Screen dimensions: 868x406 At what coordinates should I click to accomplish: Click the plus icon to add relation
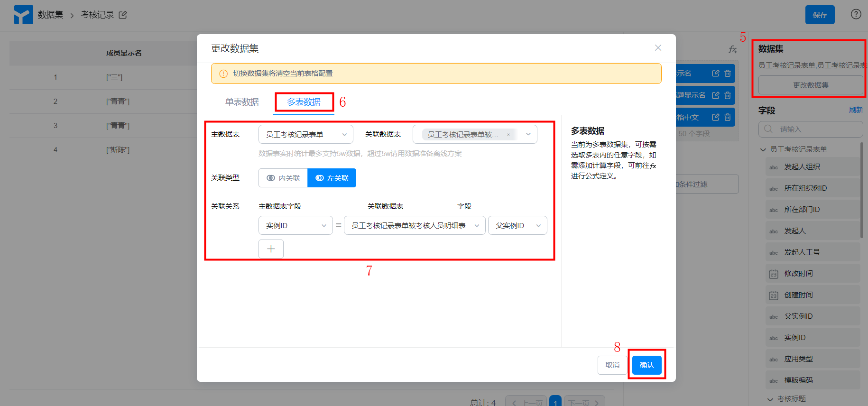(271, 249)
